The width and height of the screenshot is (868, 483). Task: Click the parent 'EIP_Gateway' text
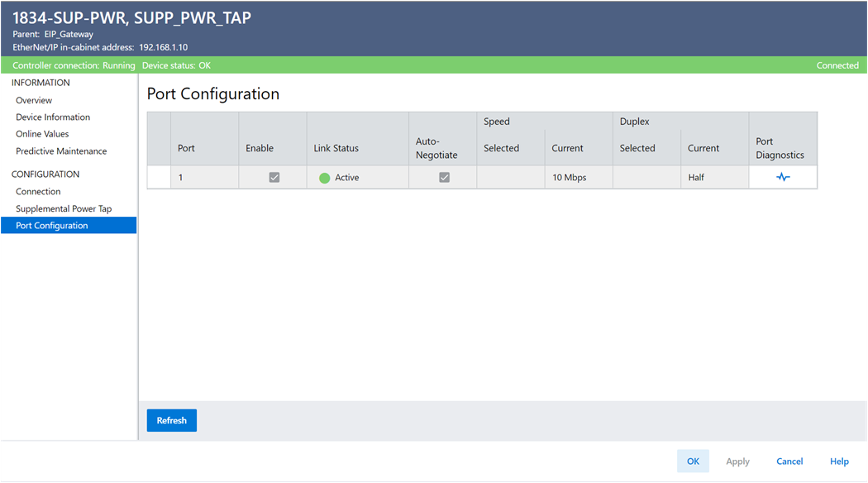(69, 35)
